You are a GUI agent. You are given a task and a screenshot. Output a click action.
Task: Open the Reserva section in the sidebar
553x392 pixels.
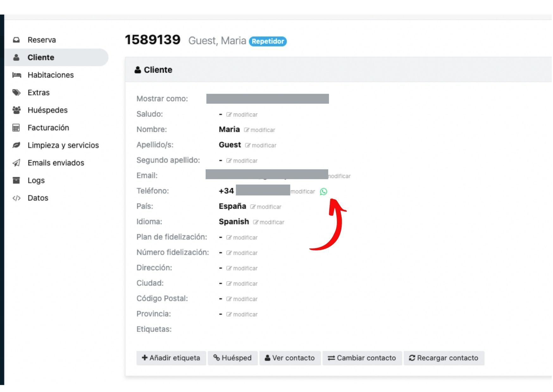click(41, 40)
